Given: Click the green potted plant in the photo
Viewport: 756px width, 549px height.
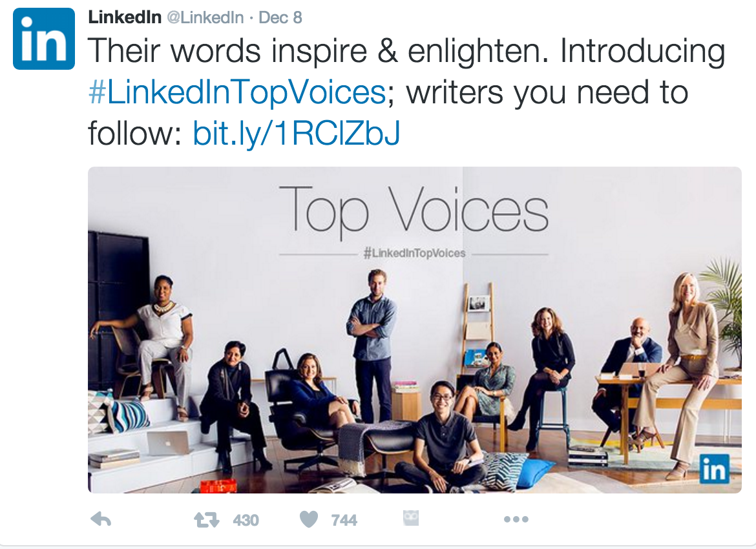Looking at the screenshot, I should [725, 297].
